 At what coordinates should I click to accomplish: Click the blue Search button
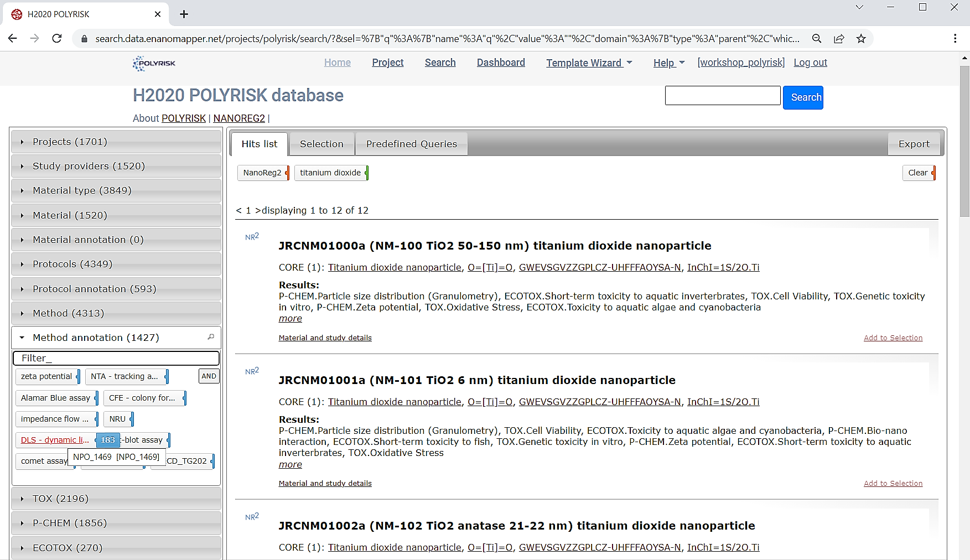tap(803, 97)
